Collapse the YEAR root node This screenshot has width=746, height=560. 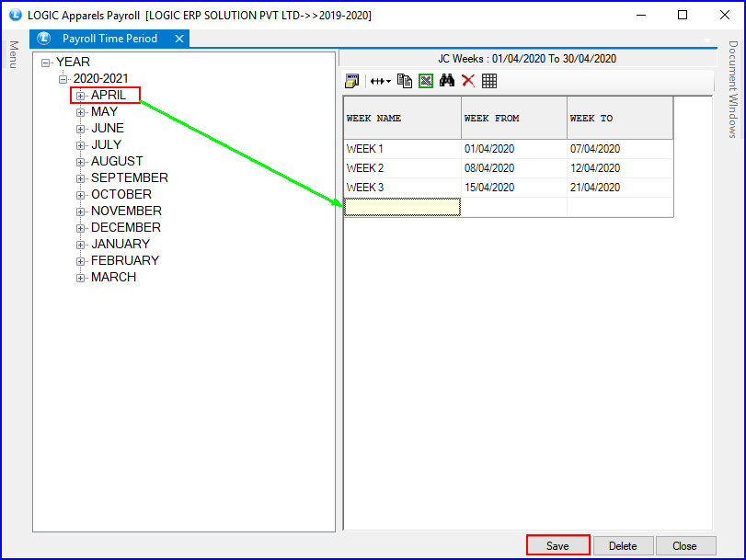pyautogui.click(x=45, y=63)
